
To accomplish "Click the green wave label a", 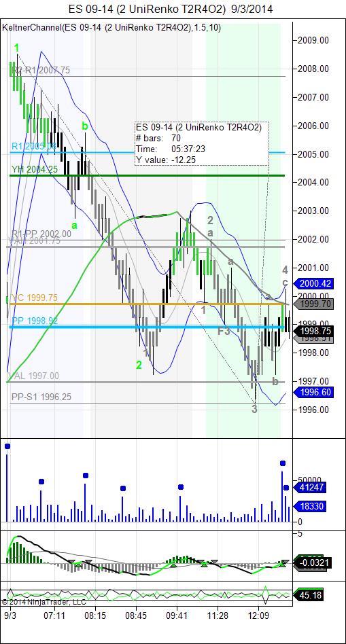I will [74, 226].
